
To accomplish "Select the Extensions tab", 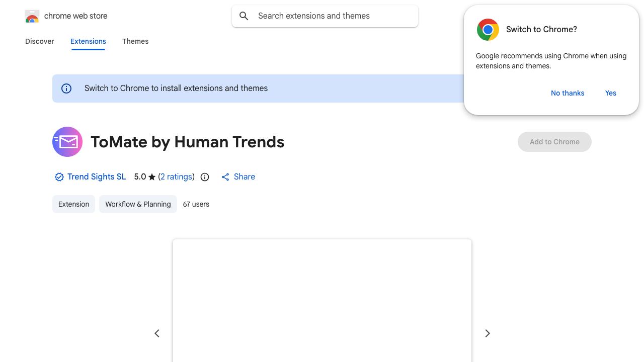I will [x=88, y=41].
